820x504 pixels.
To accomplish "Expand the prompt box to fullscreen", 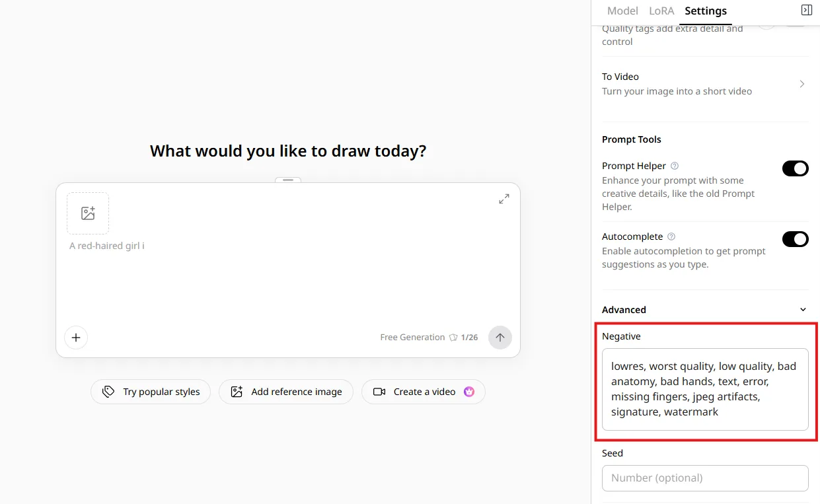I will 504,199.
